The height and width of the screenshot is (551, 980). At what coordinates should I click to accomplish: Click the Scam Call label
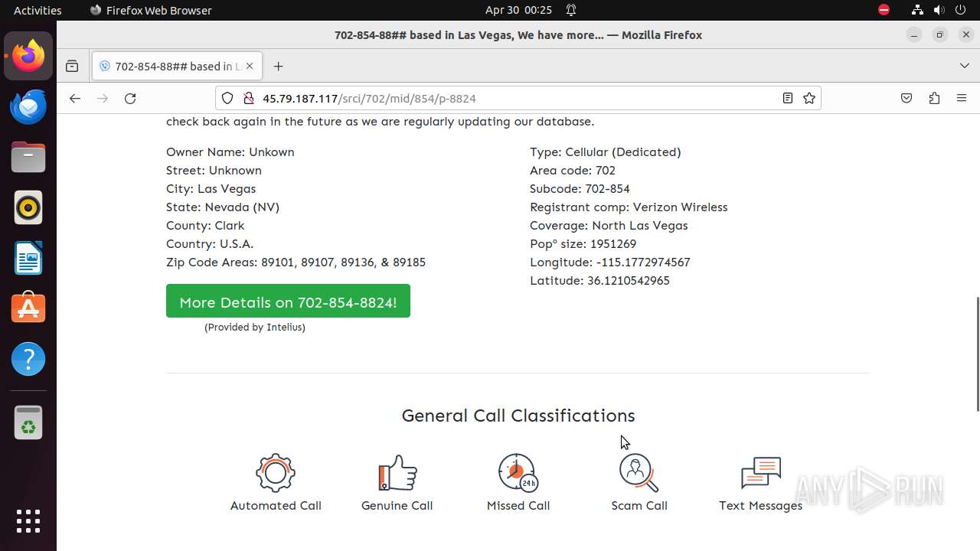(639, 506)
